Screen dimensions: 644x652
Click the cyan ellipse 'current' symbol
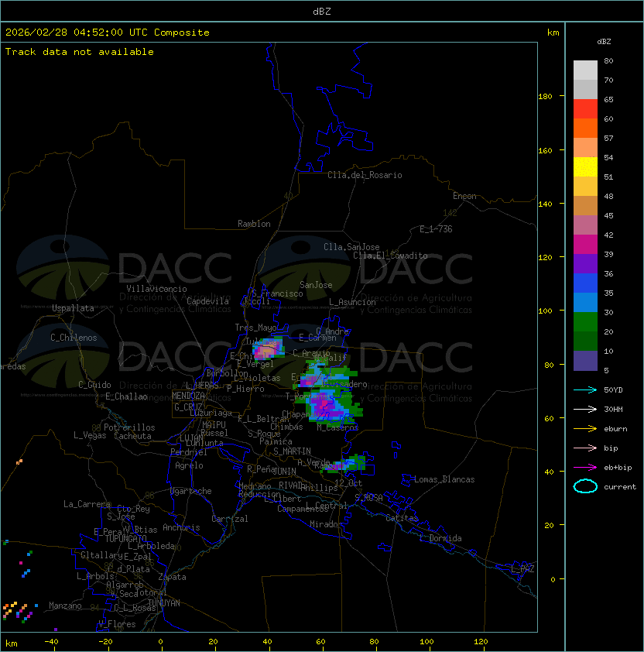pyautogui.click(x=585, y=486)
